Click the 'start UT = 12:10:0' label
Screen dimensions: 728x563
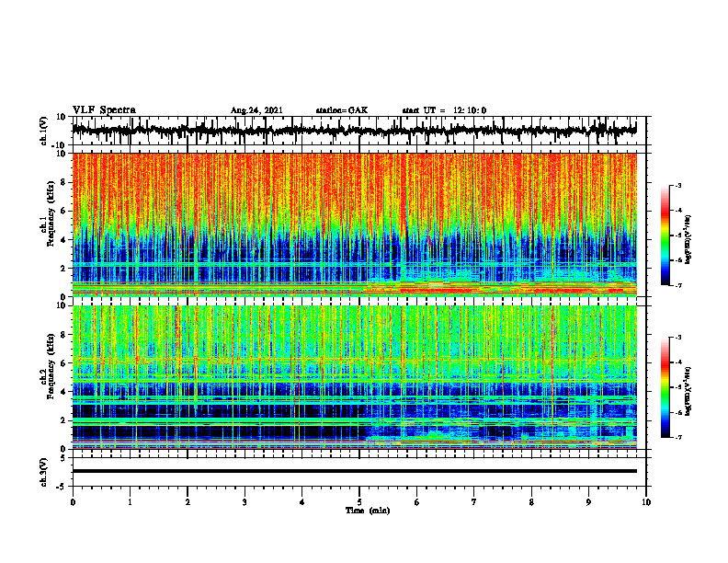[x=444, y=110]
